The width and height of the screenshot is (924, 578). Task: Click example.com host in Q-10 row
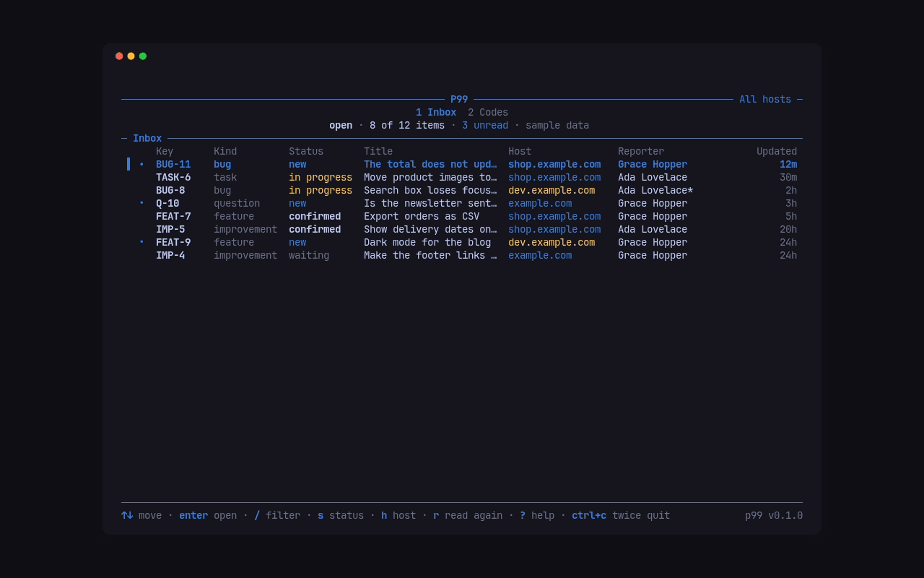[x=540, y=203]
